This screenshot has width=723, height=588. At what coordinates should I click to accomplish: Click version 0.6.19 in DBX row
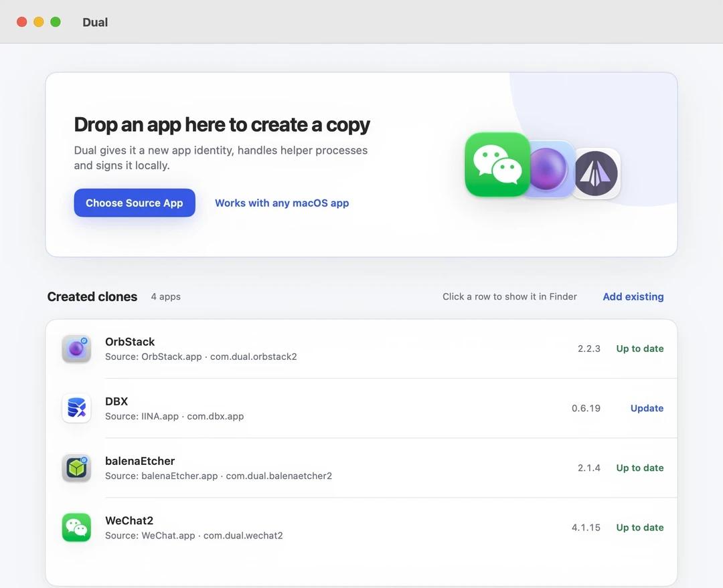[x=586, y=408]
